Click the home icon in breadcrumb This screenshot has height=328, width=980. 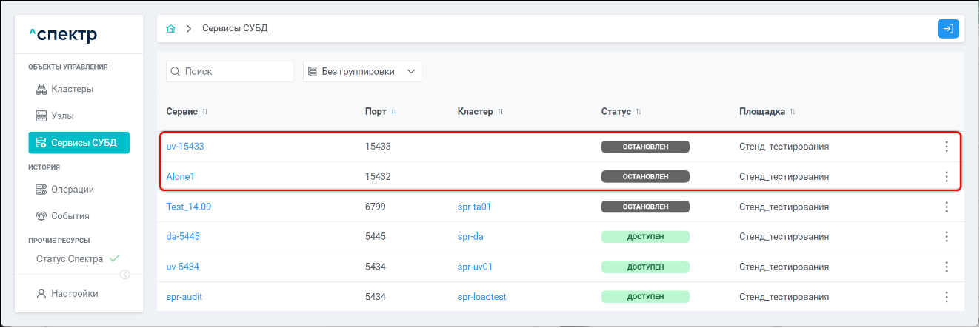pyautogui.click(x=171, y=29)
